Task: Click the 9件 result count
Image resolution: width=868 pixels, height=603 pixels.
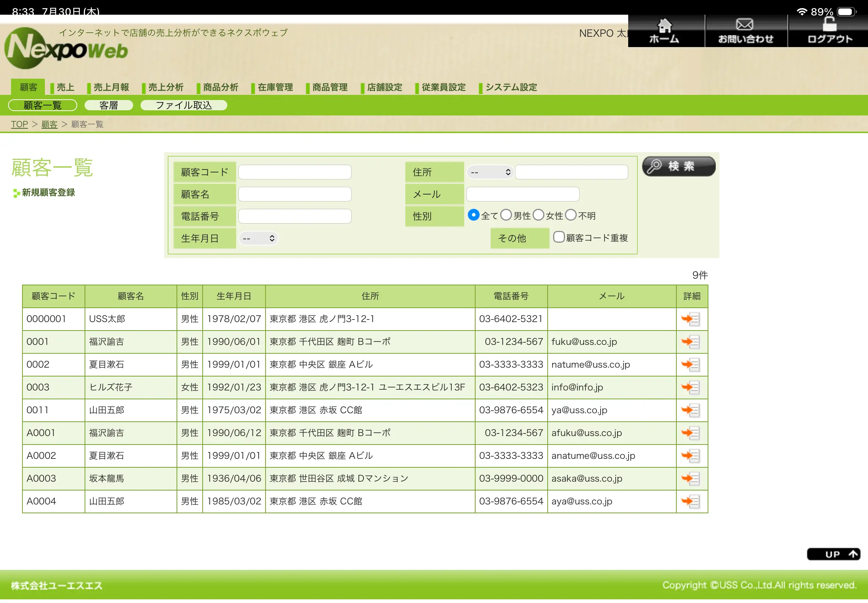Action: coord(700,275)
